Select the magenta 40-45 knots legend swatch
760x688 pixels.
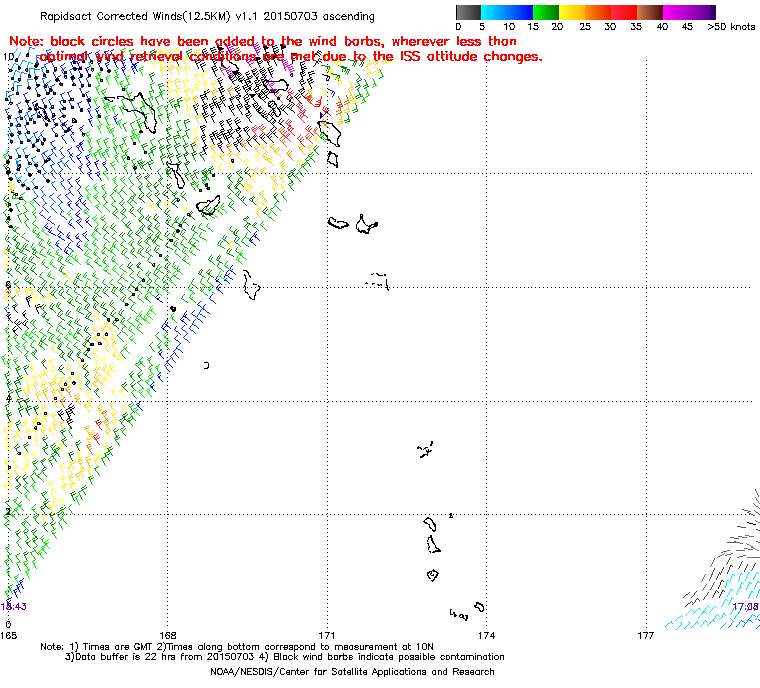(x=676, y=12)
